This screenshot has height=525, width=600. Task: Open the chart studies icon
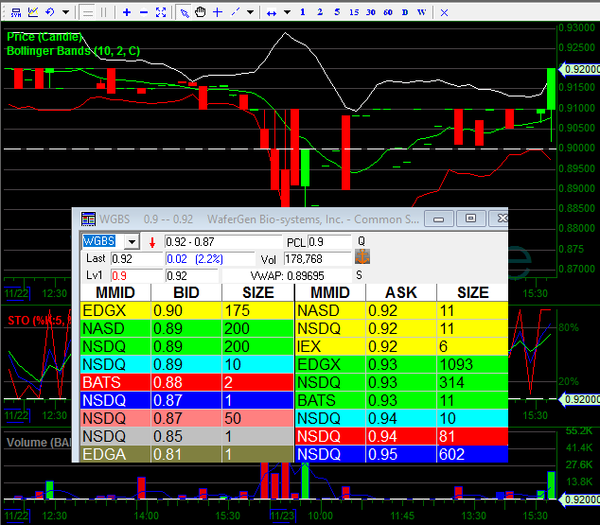pyautogui.click(x=33, y=12)
